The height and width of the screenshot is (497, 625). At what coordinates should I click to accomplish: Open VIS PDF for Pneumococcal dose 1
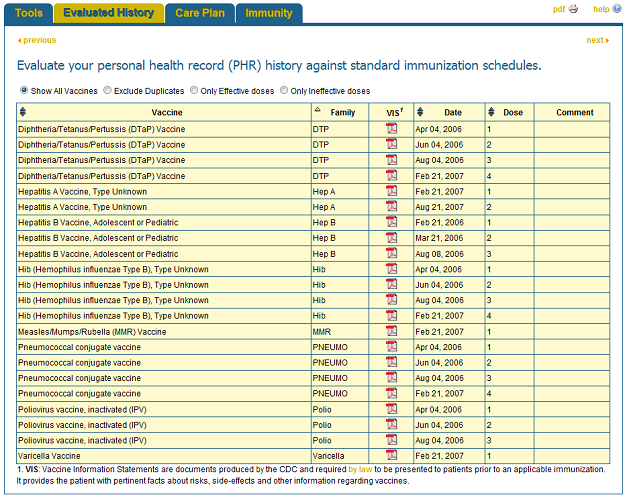tap(391, 346)
